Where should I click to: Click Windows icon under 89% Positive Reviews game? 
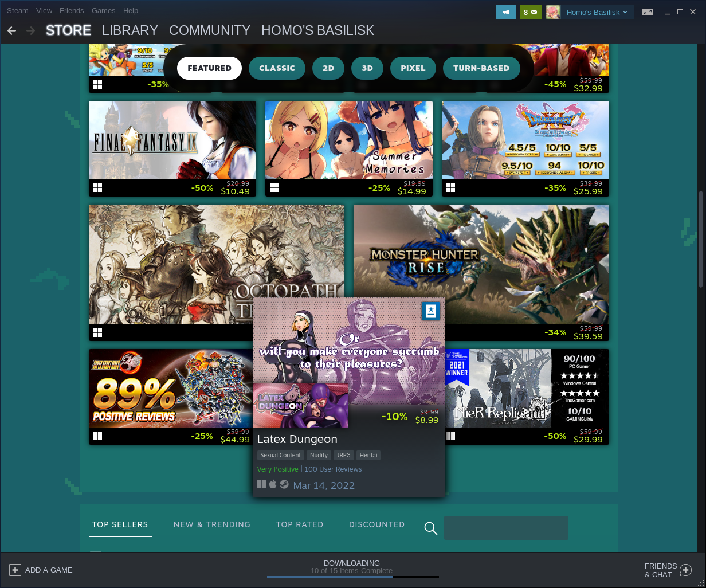point(97,436)
